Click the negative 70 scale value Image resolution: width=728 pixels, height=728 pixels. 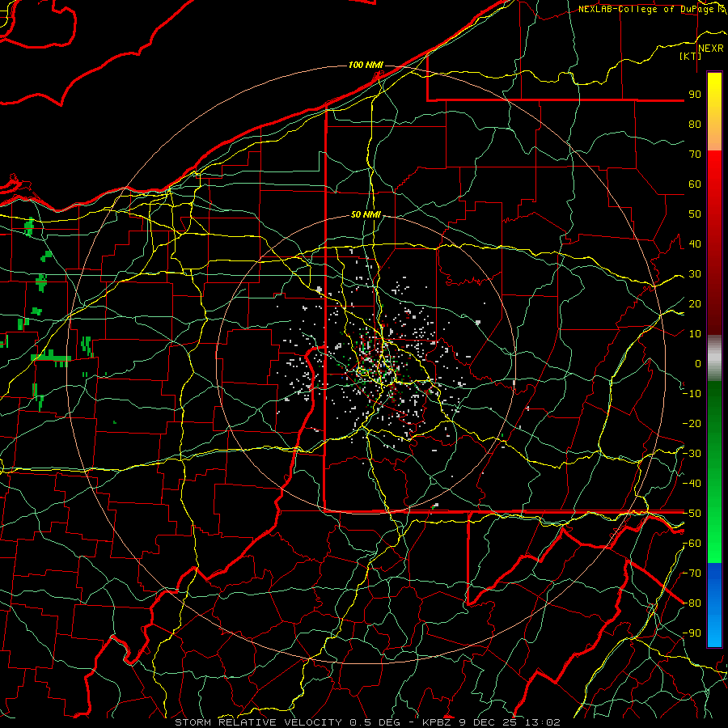coord(692,574)
